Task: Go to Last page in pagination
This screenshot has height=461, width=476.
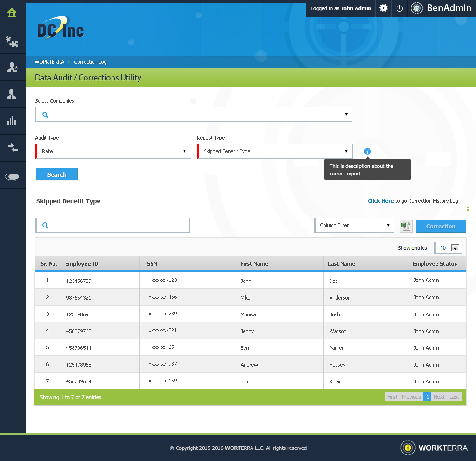Action: click(454, 397)
